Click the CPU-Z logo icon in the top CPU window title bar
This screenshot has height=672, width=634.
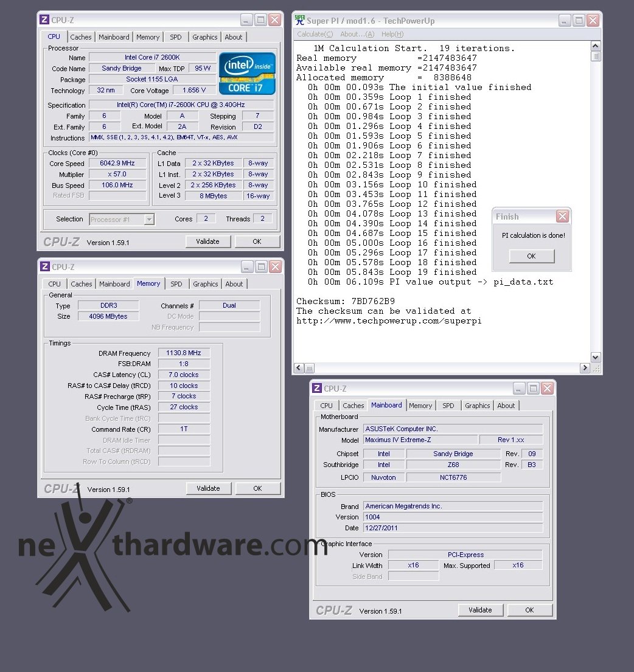point(44,19)
